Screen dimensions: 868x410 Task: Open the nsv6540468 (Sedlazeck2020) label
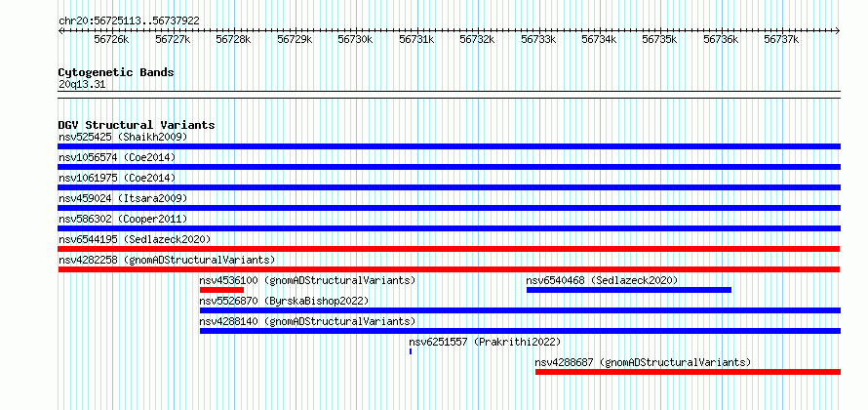click(603, 280)
